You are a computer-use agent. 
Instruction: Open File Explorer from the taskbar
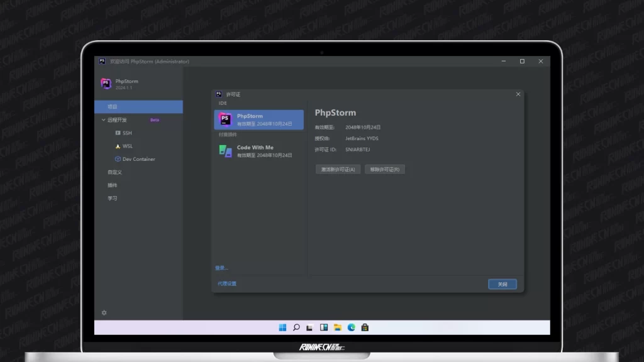[338, 327]
